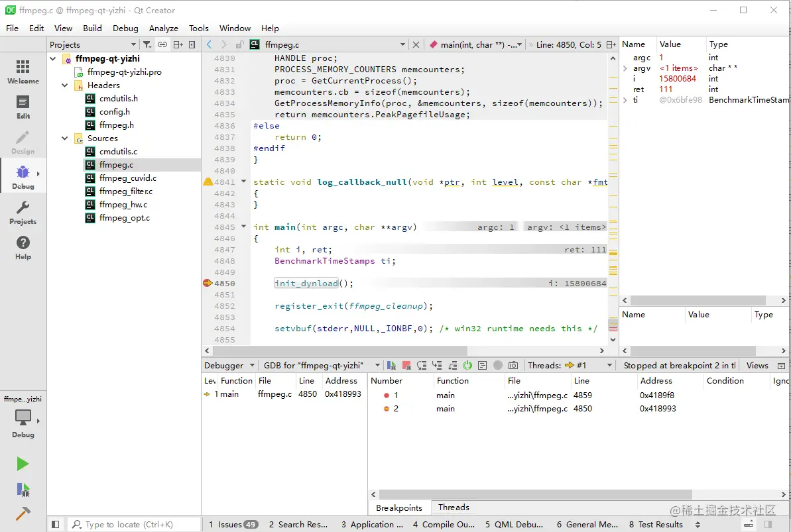Open the Welcome mode
Image resolution: width=791 pixels, height=532 pixels.
[x=23, y=72]
